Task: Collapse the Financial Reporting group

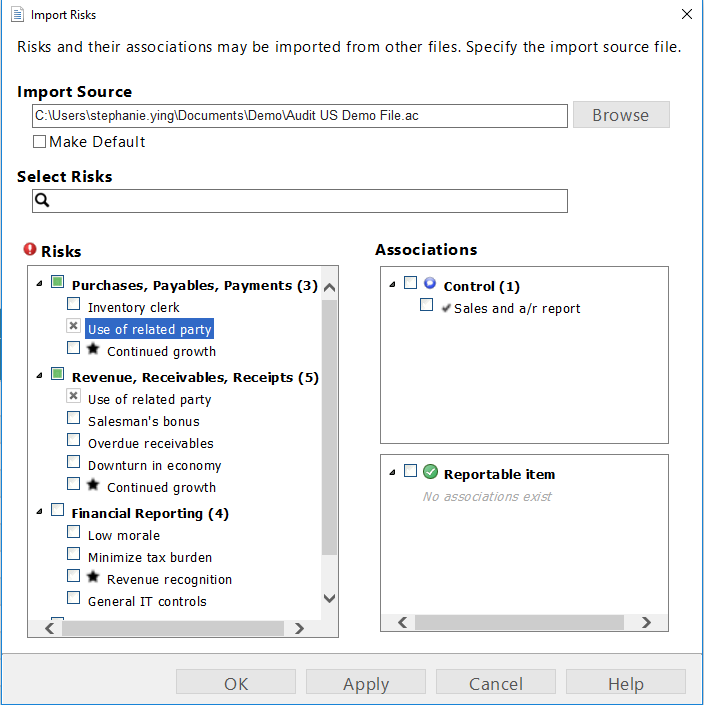Action: point(39,512)
